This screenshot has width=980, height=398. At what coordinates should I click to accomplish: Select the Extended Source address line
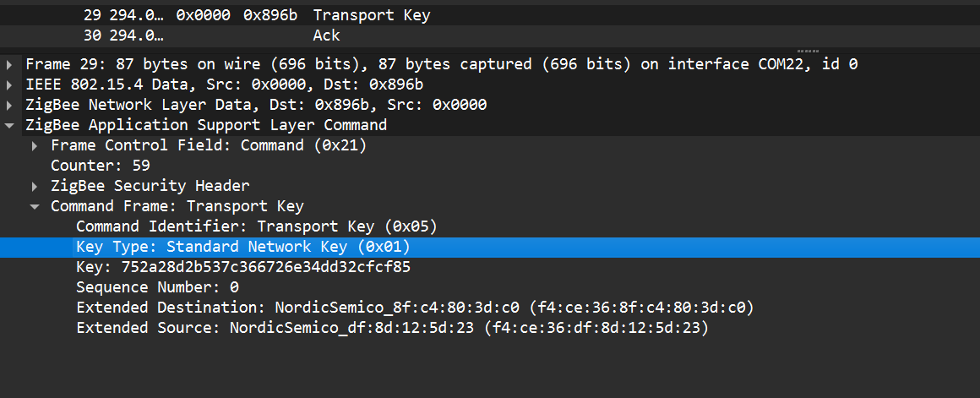(x=391, y=328)
